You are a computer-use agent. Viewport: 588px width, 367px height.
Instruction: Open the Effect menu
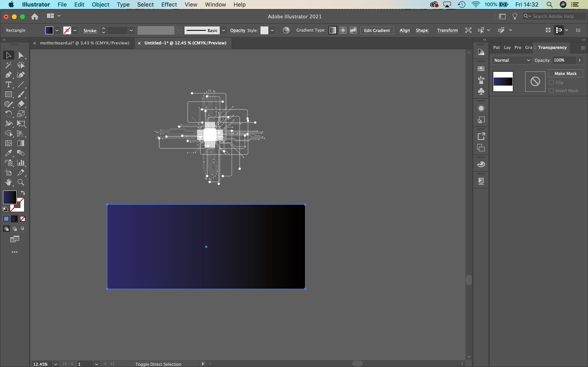pos(169,5)
